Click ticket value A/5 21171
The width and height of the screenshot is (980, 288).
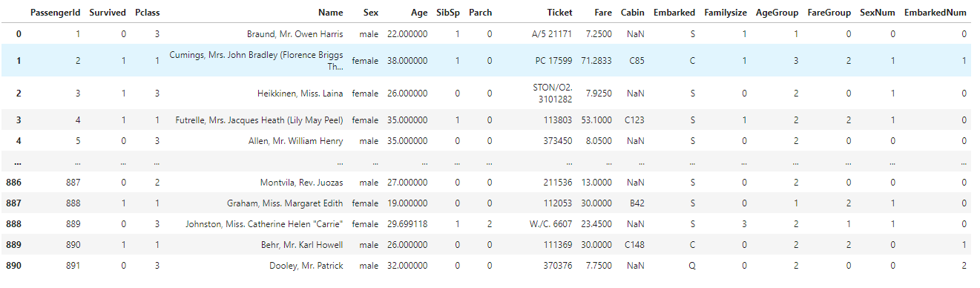[552, 34]
